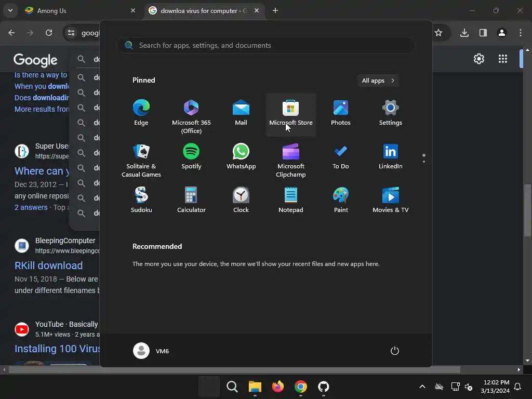
Task: Open Chrome profile menu
Action: point(502,33)
